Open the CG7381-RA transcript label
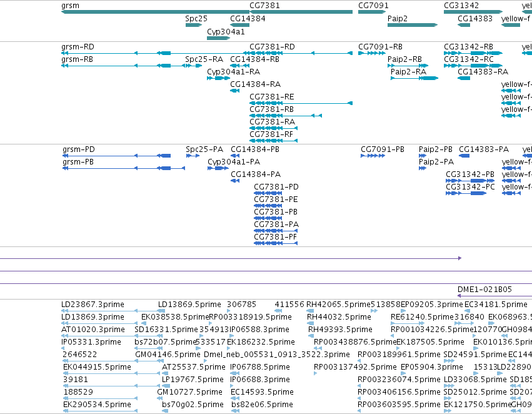 tap(272, 122)
